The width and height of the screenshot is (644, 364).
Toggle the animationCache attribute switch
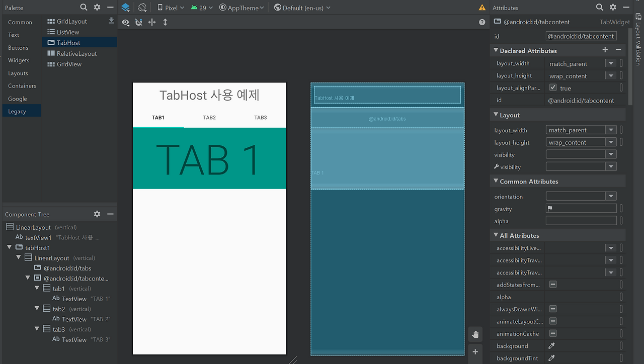[x=552, y=333]
